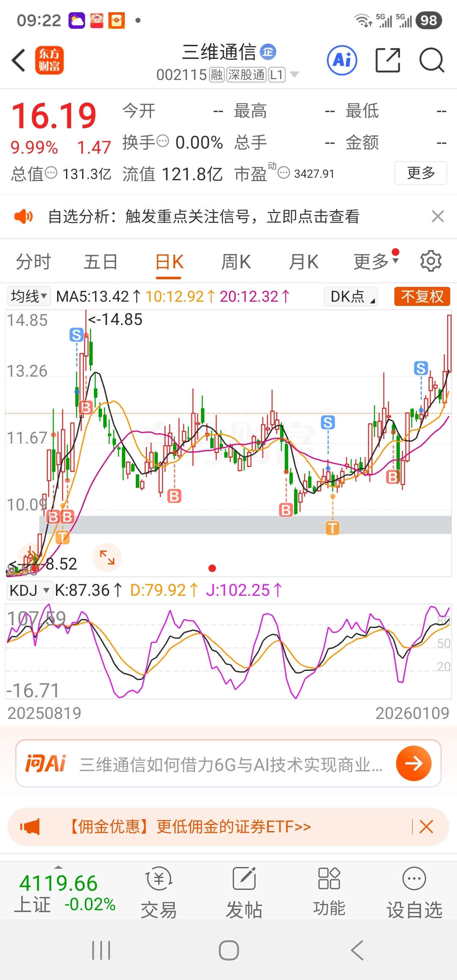Tap Android home button

click(229, 950)
